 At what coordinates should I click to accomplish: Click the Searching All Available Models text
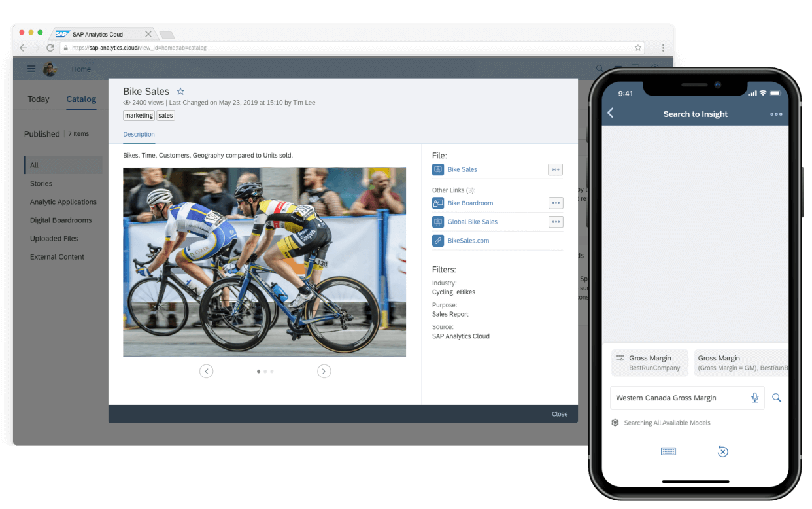[667, 423]
